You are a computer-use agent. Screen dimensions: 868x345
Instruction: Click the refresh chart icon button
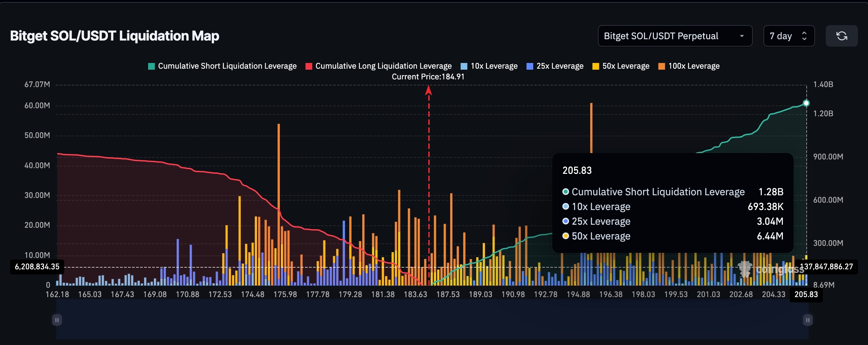pos(842,36)
